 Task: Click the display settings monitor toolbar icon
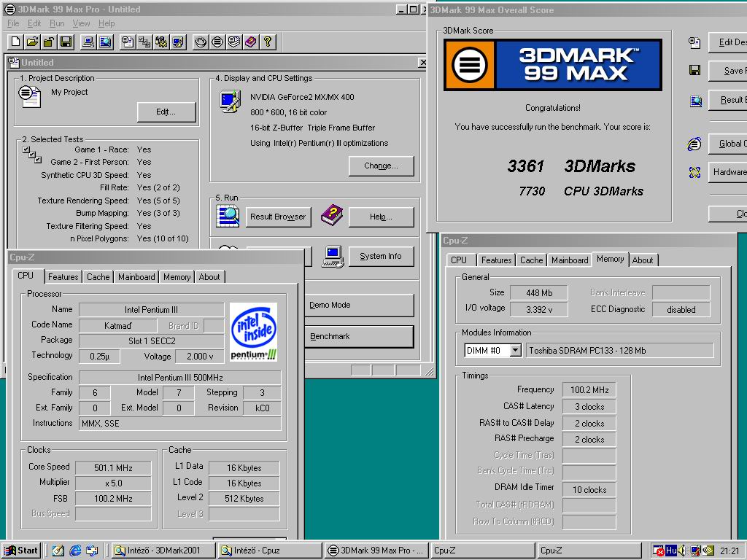(178, 42)
